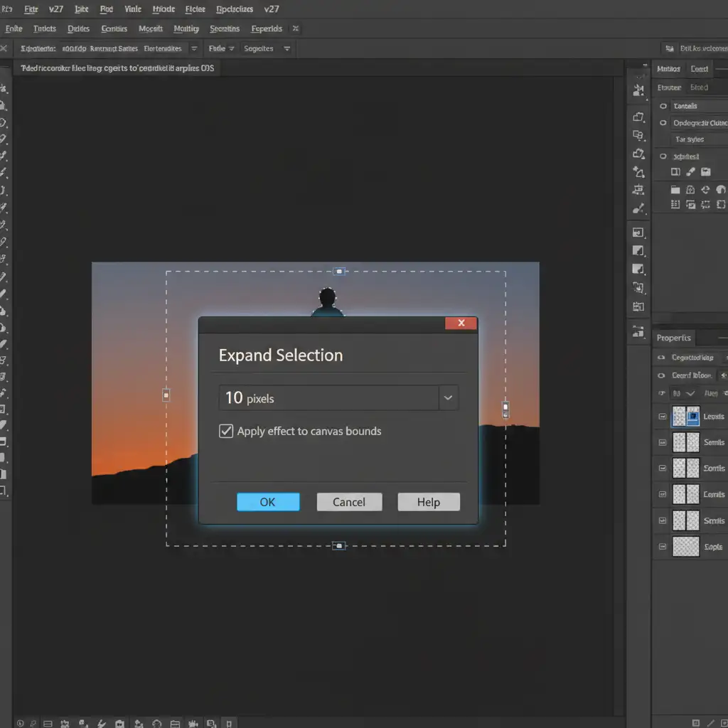Click the brush icon in the vertical panel strip

click(638, 209)
